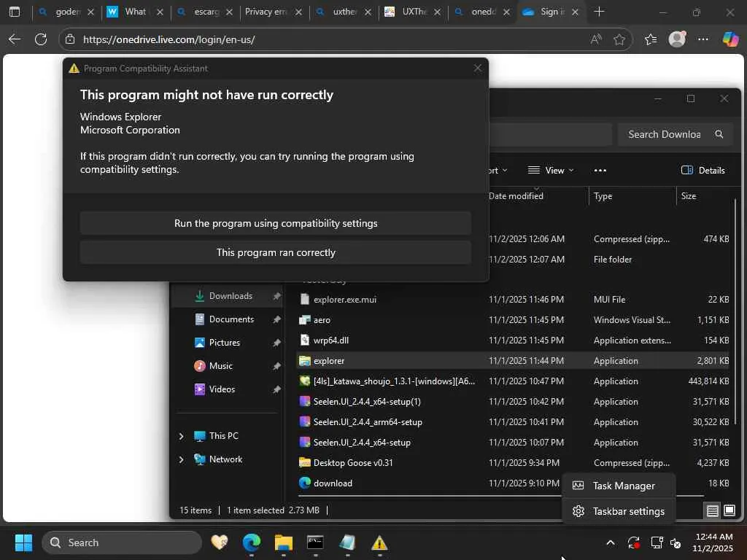
Task: Sort by Size column header
Action: (689, 196)
